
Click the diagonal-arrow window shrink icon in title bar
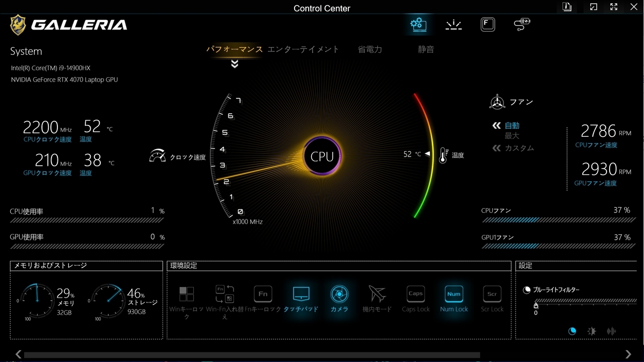pos(594,7)
